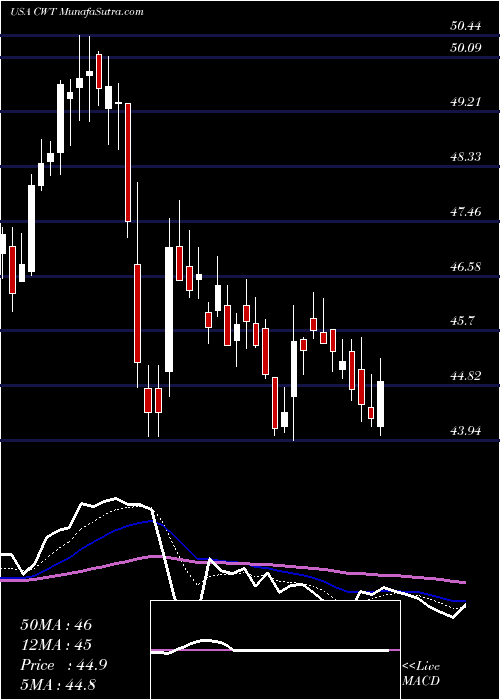Click the 49.21 price label
Viewport: 500px width, 700px height.
(466, 102)
